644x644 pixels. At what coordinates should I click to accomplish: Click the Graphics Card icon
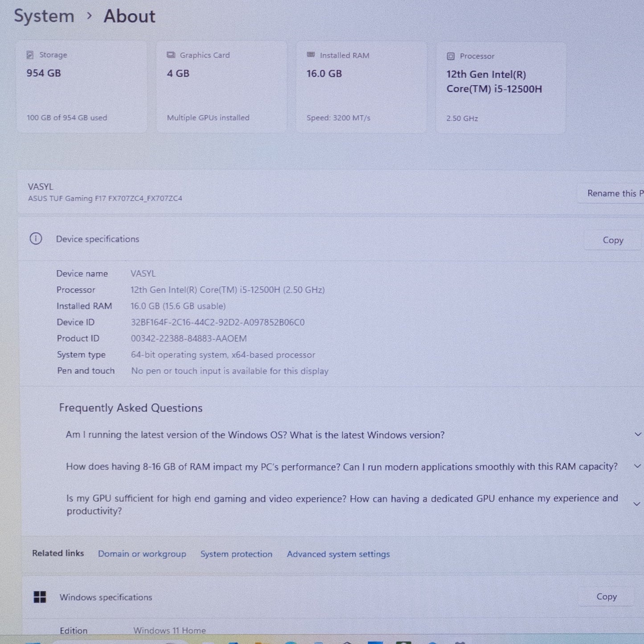click(171, 55)
